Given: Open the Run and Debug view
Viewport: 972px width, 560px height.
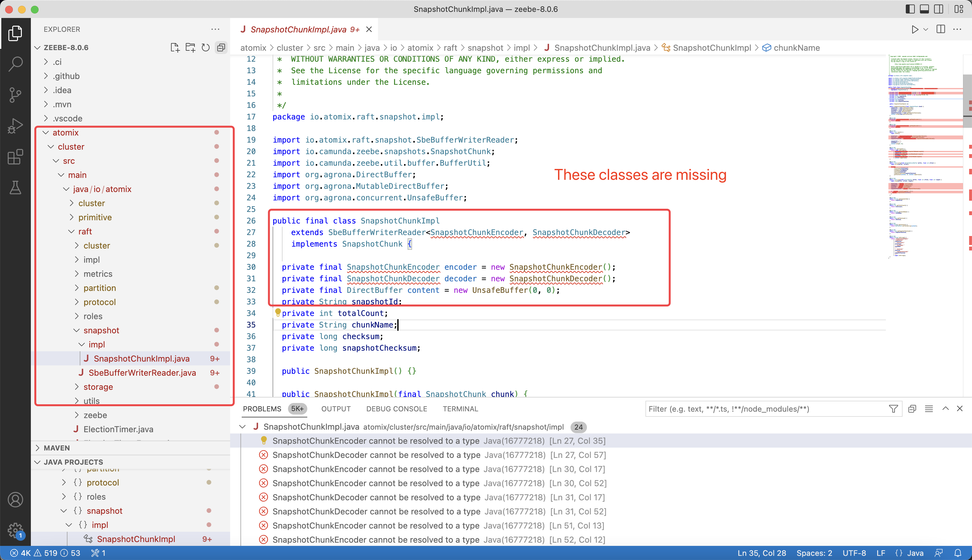Looking at the screenshot, I should click(x=15, y=125).
